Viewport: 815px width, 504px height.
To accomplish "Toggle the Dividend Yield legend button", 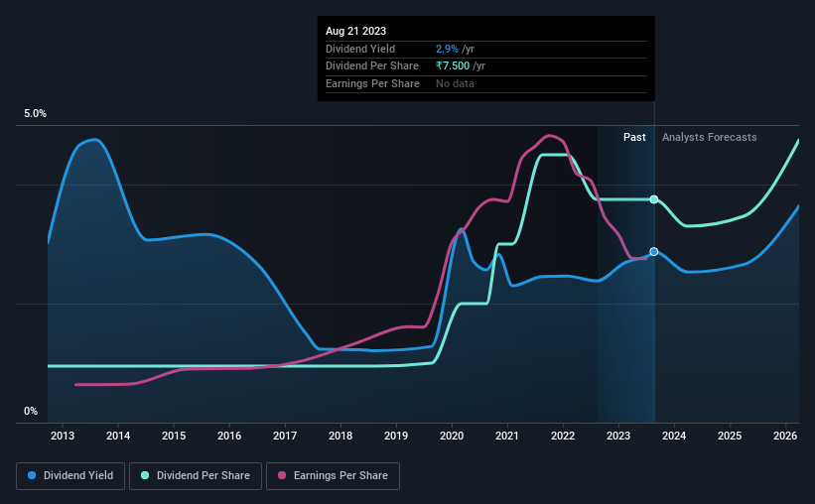I will coord(69,476).
